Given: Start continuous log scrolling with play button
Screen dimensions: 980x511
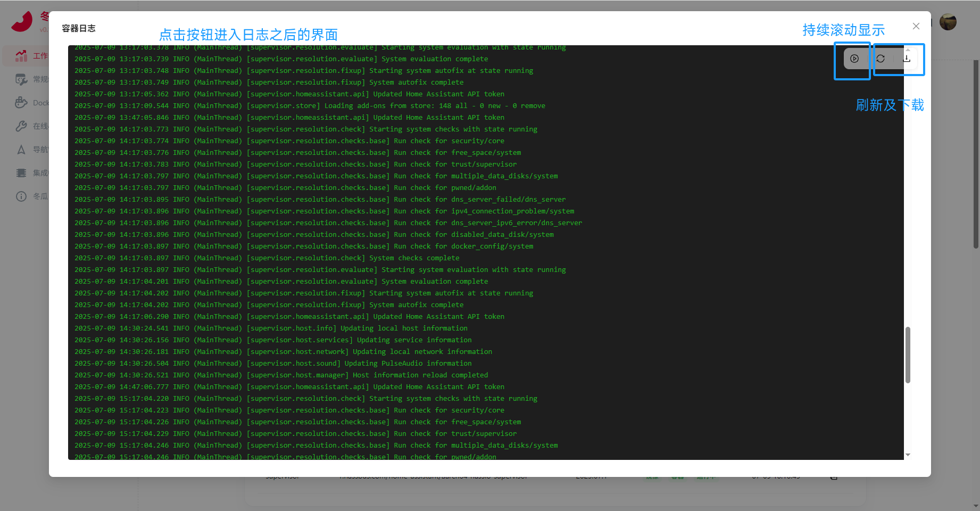Looking at the screenshot, I should pyautogui.click(x=854, y=59).
